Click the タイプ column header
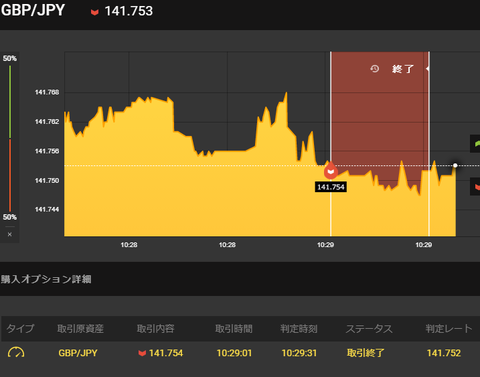 (20, 329)
